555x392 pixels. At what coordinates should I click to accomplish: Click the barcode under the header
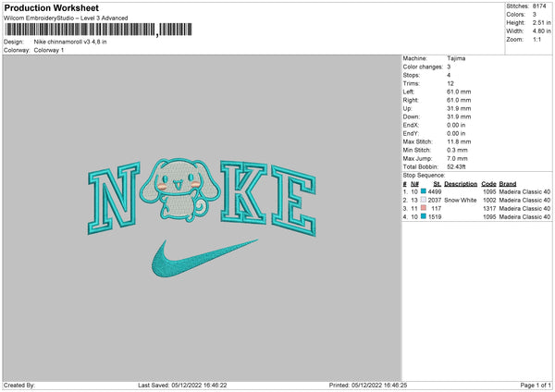98,30
